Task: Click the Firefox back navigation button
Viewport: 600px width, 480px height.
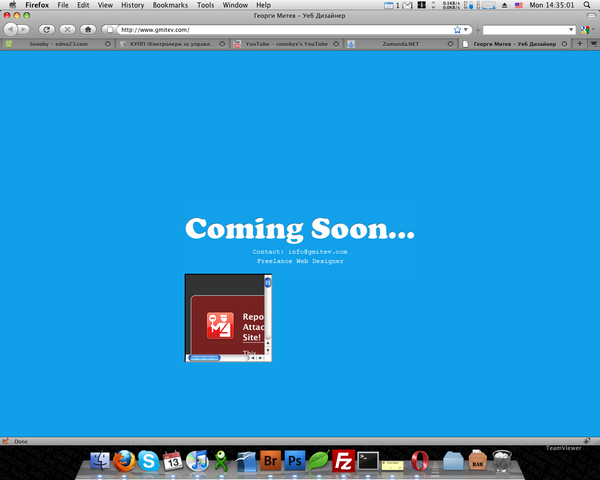Action: point(11,29)
